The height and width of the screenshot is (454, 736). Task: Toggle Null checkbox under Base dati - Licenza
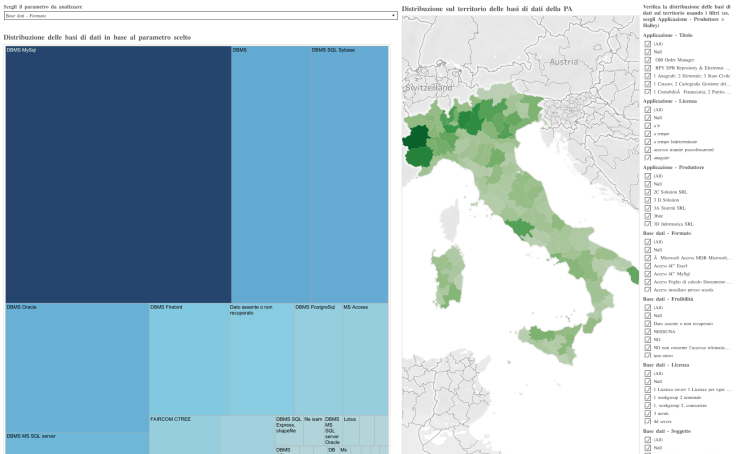click(x=648, y=381)
